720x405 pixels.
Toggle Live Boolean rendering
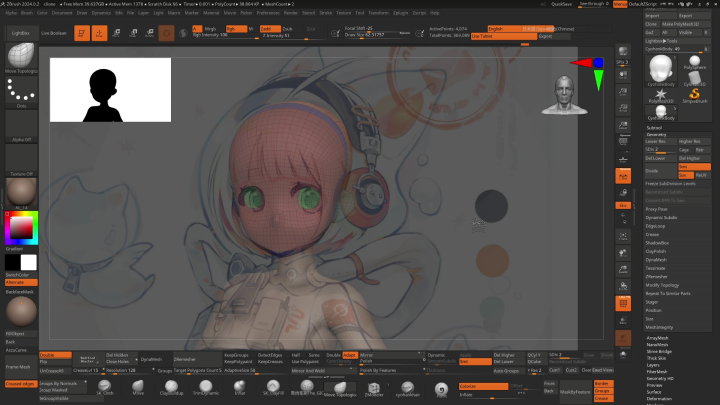click(55, 33)
